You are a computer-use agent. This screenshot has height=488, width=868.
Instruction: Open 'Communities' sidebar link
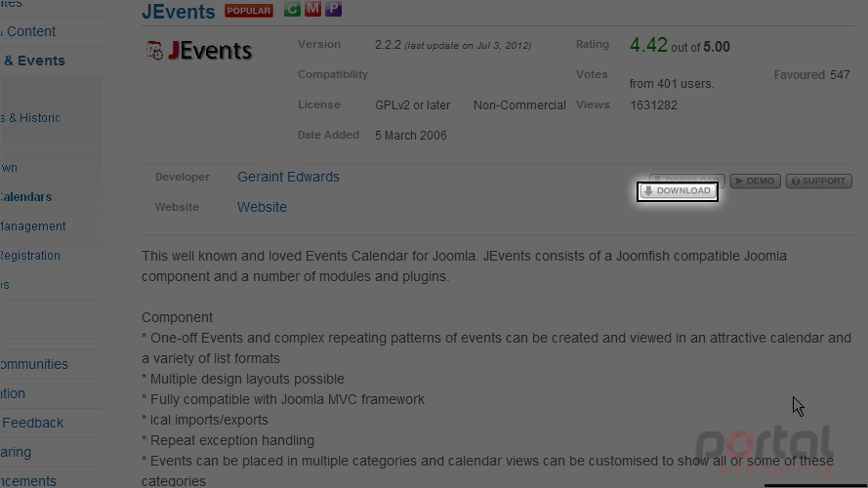tap(34, 364)
